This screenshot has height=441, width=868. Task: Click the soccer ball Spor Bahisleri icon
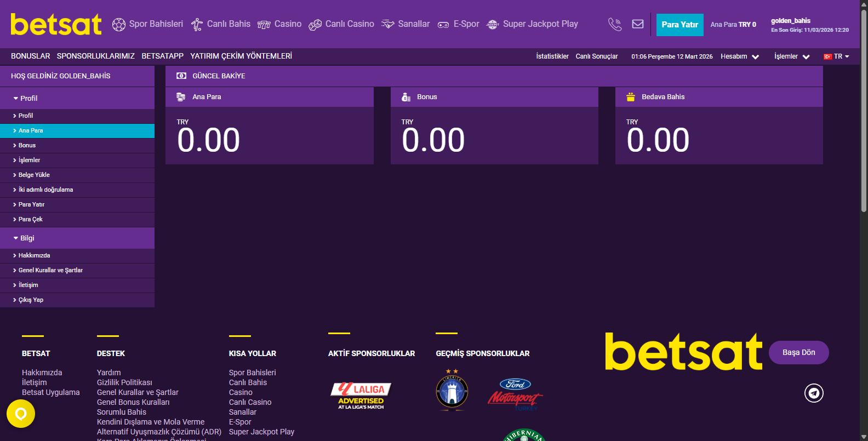(119, 25)
